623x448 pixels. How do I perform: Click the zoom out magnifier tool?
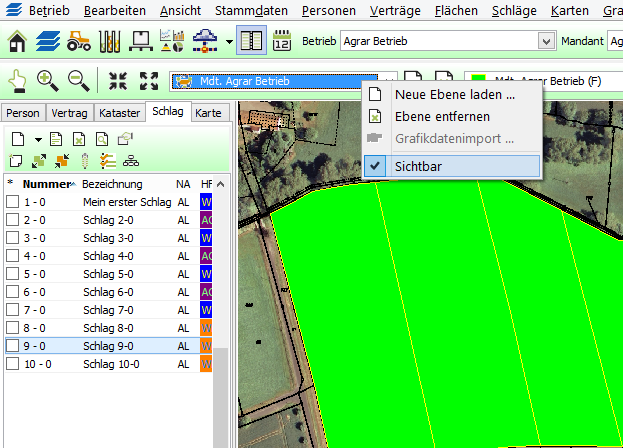(78, 81)
